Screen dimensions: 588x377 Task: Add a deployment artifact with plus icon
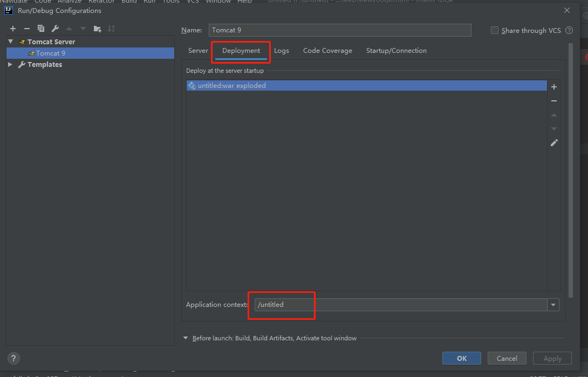[x=554, y=87]
